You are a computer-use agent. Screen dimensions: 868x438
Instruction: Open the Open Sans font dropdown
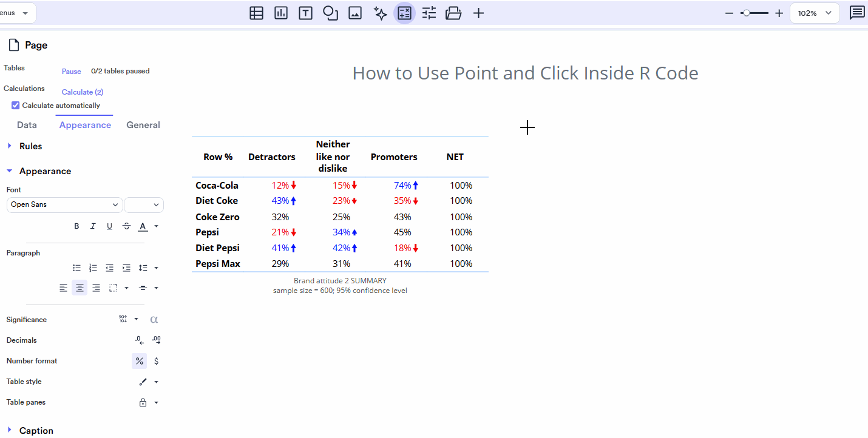point(65,205)
